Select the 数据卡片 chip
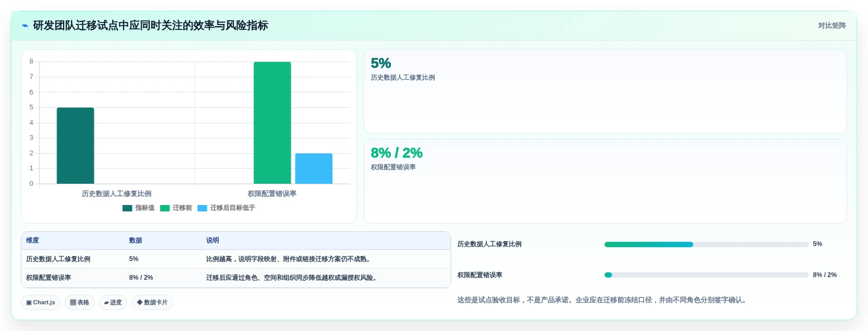The image size is (868, 331). coord(152,303)
